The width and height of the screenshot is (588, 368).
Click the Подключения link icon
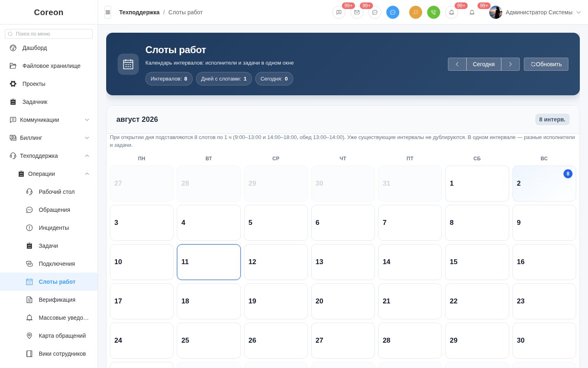coord(29,264)
